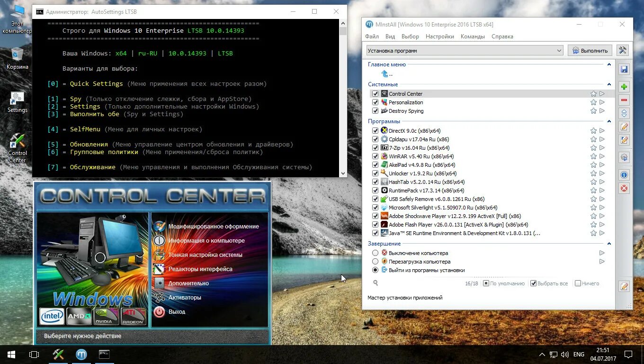Viewport: 644px width, 364px height.
Task: Toggle Ничего checkbox
Action: [x=578, y=283]
